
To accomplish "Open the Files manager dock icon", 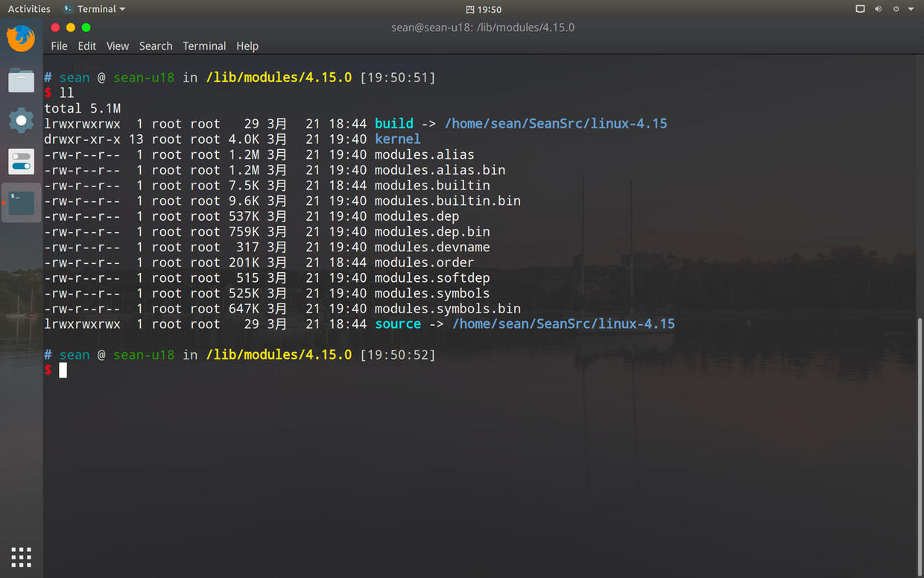I will coord(21,80).
